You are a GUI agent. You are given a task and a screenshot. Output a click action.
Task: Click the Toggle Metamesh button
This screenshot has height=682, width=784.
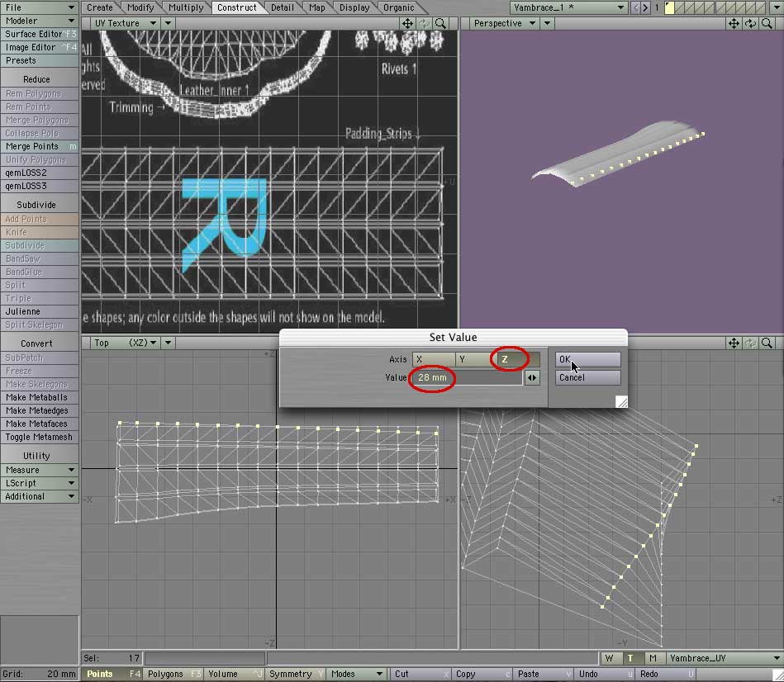[x=40, y=437]
